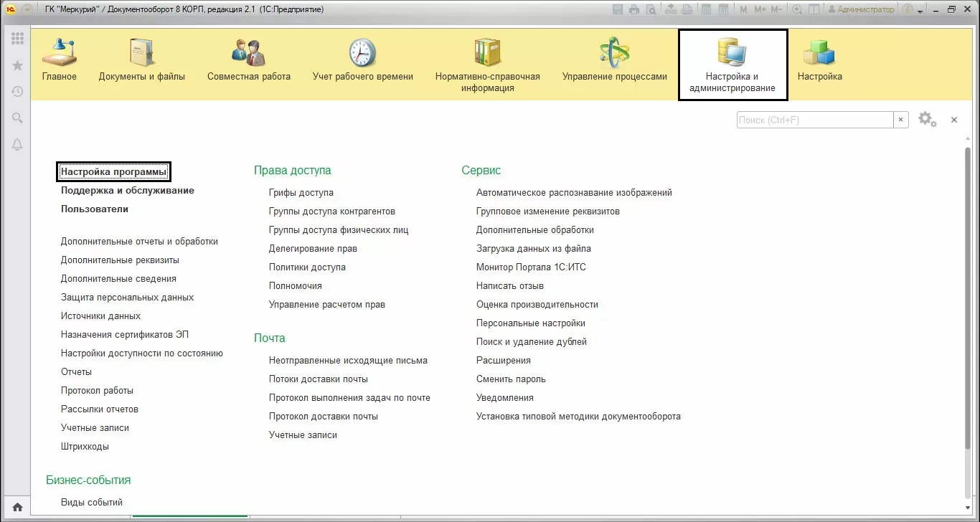Focus the Поиск (Ctrl+F) search field

[815, 120]
